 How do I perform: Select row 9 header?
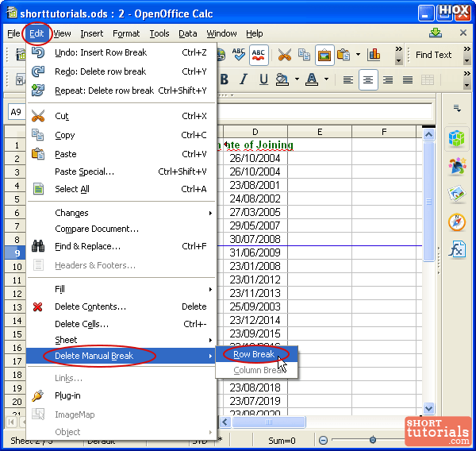15,252
